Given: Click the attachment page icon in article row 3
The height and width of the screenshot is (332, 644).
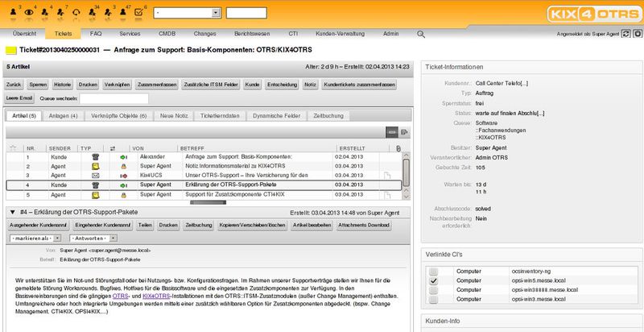Looking at the screenshot, I should (386, 176).
